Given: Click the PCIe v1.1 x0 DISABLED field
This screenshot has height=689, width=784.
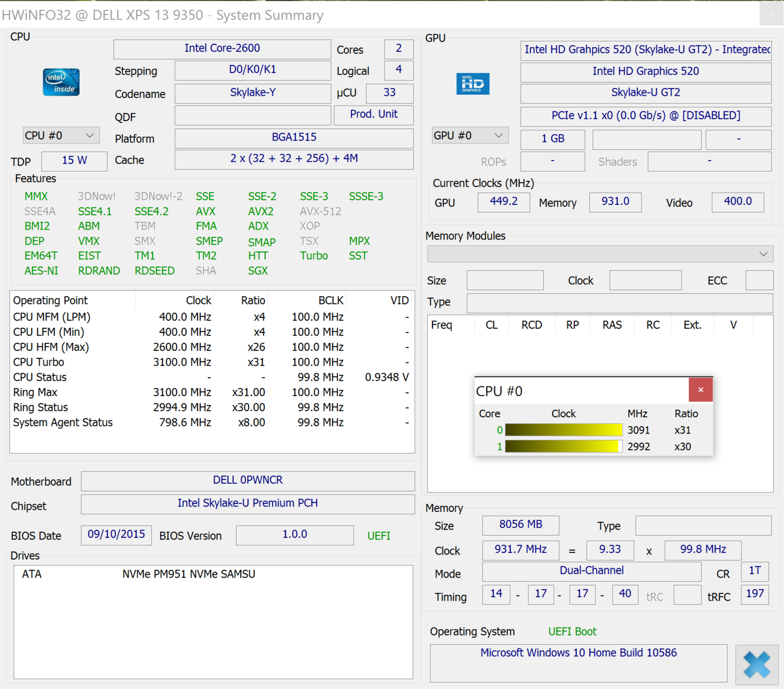Looking at the screenshot, I should 646,116.
